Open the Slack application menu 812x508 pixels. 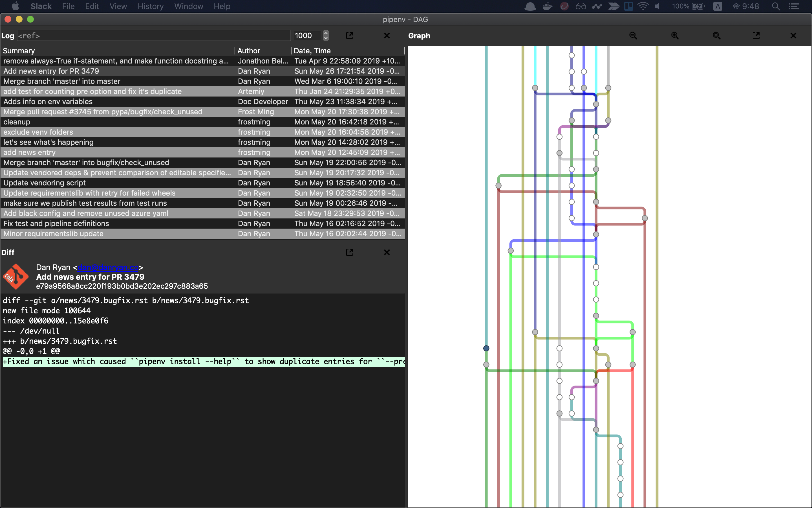[41, 6]
